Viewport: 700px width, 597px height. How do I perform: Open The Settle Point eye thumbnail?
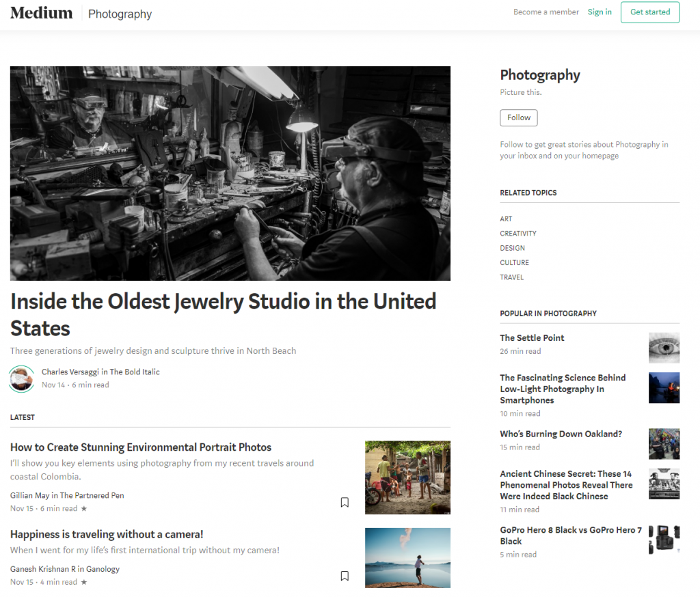click(664, 348)
